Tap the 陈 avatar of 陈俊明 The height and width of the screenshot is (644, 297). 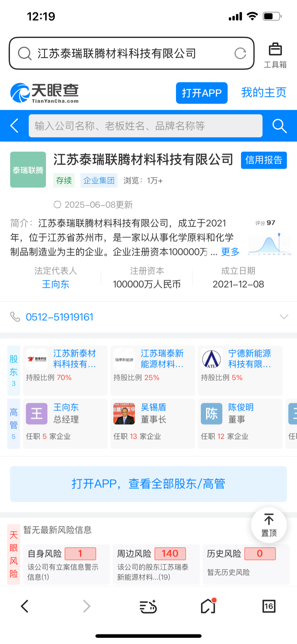click(212, 414)
